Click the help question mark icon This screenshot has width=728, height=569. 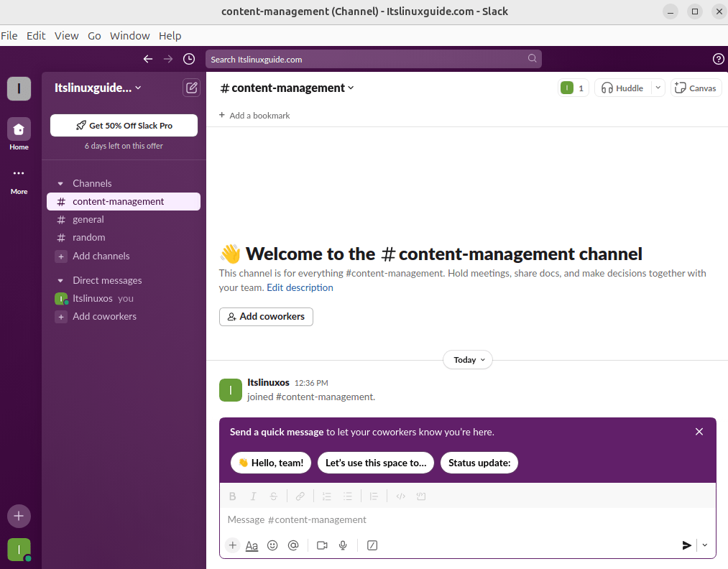(x=717, y=59)
